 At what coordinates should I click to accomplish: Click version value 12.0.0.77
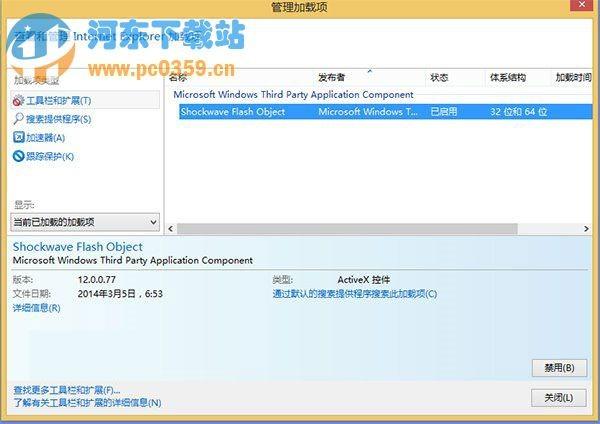96,280
